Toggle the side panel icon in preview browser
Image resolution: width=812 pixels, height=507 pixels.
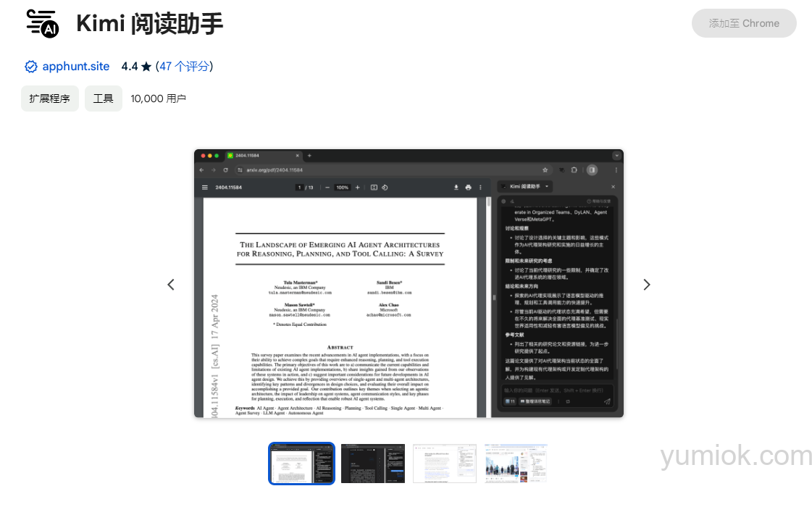[592, 170]
